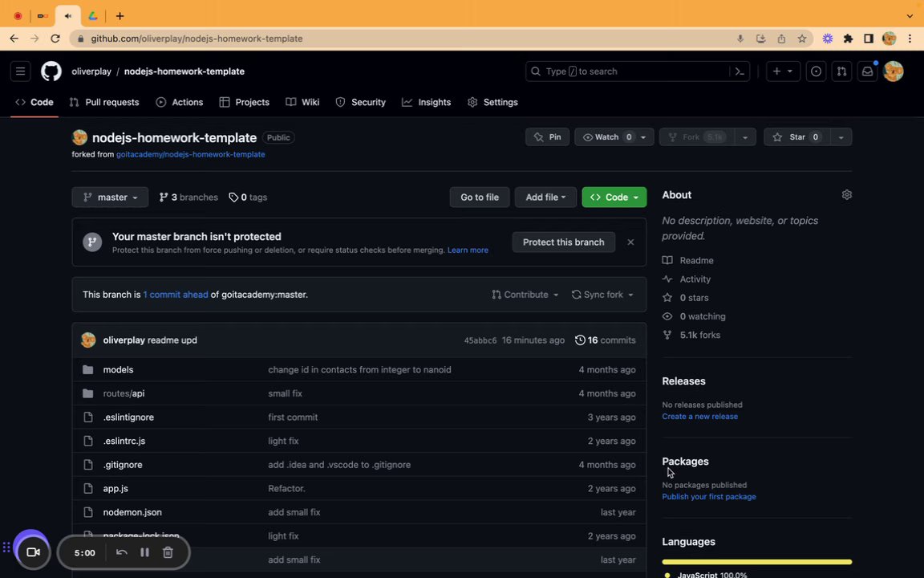
Task: View the 16 commits history
Action: tap(606, 340)
